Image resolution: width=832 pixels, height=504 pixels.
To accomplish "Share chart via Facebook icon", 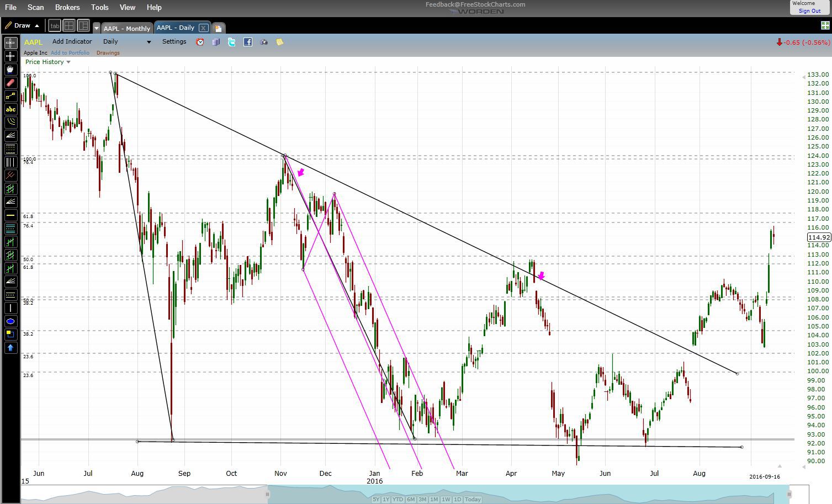I will 248,42.
